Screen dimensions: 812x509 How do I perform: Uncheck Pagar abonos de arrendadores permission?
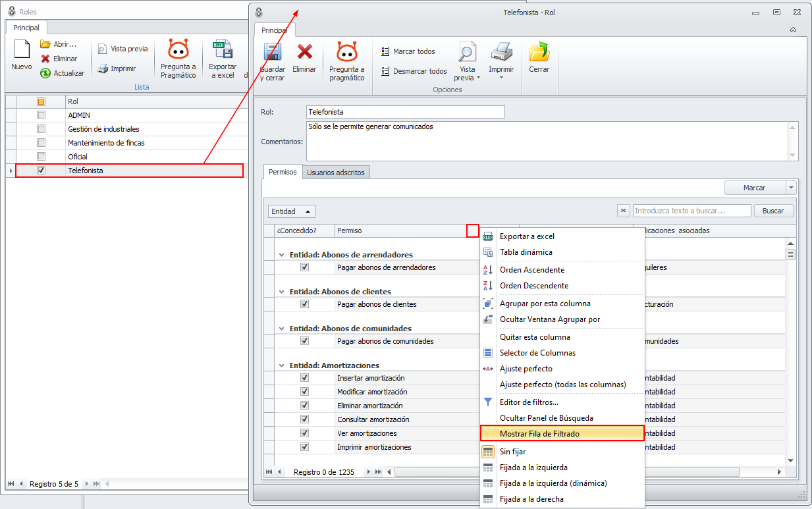tap(304, 267)
